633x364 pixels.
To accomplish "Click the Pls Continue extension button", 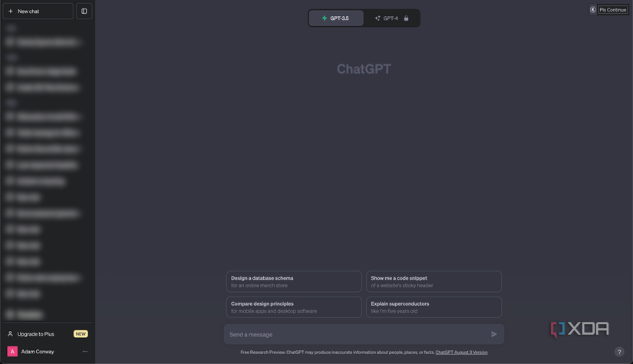I will 612,10.
